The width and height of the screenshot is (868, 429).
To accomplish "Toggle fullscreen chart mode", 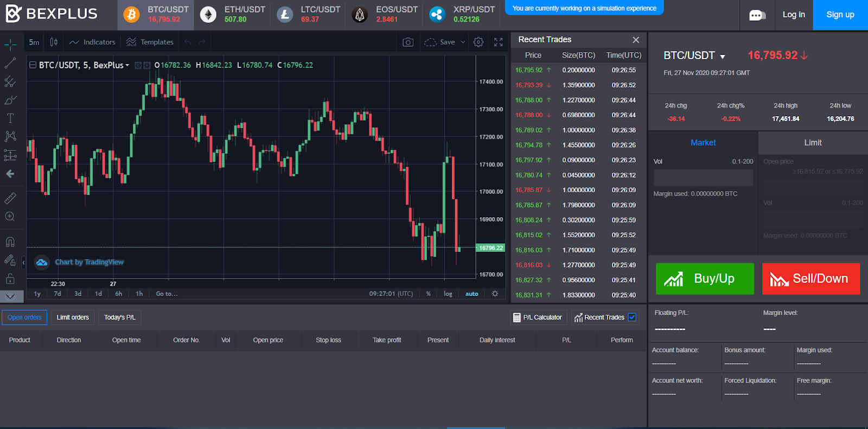I will pyautogui.click(x=499, y=42).
